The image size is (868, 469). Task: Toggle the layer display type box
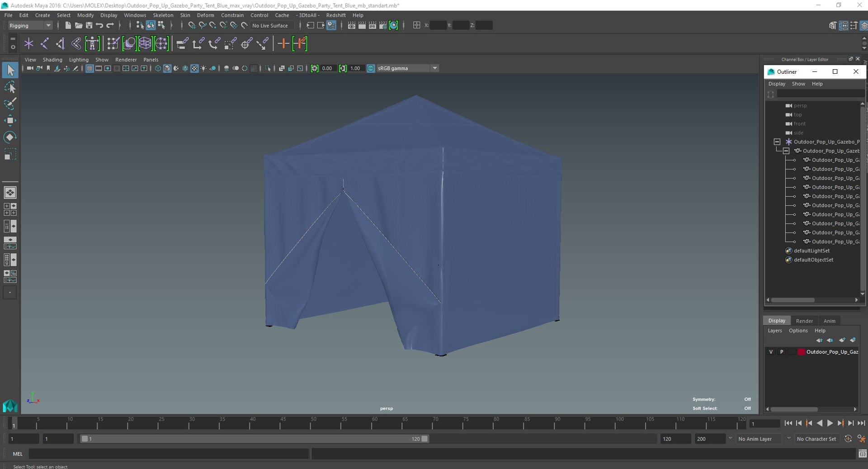[x=792, y=352]
